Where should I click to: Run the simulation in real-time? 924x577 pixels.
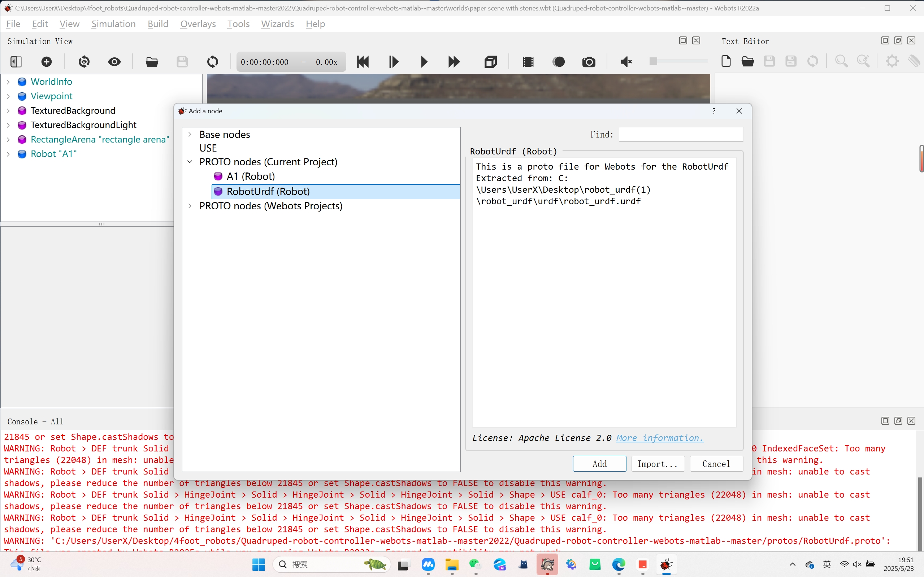point(424,61)
